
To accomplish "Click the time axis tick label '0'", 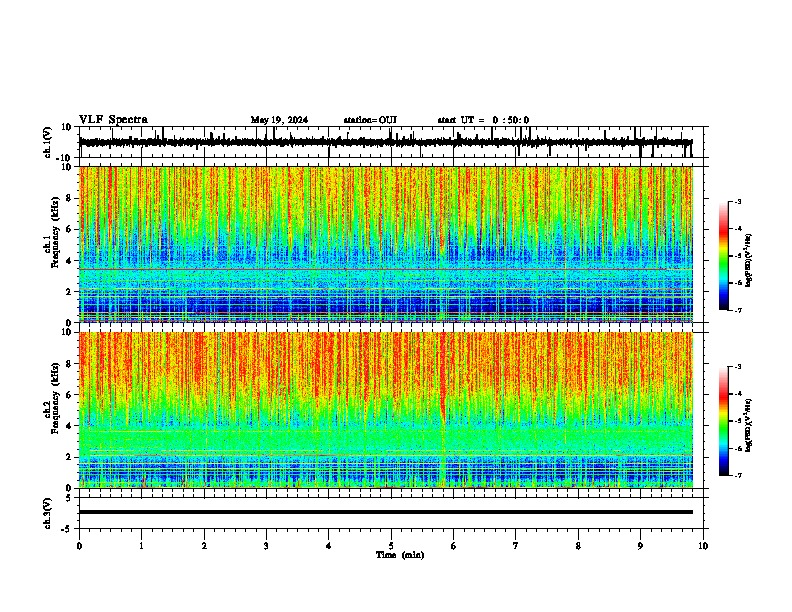I will pos(79,545).
